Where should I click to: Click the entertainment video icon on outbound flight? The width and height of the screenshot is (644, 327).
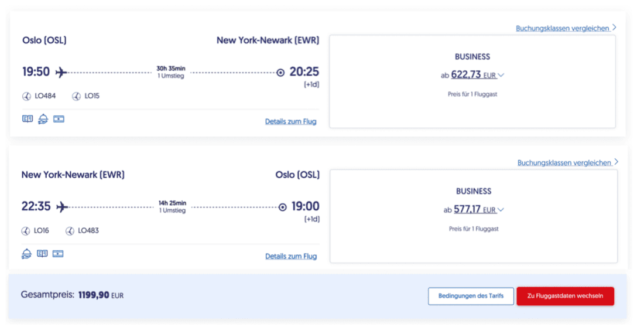[59, 119]
